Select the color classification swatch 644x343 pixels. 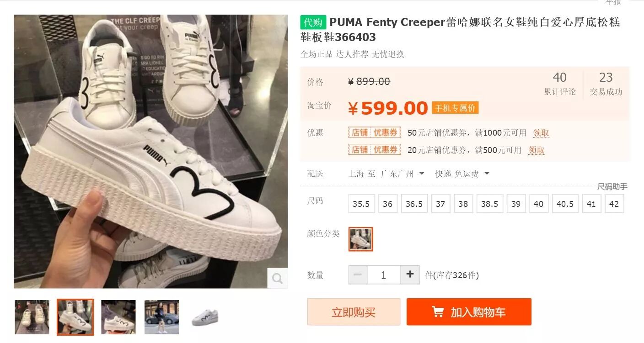tap(361, 239)
